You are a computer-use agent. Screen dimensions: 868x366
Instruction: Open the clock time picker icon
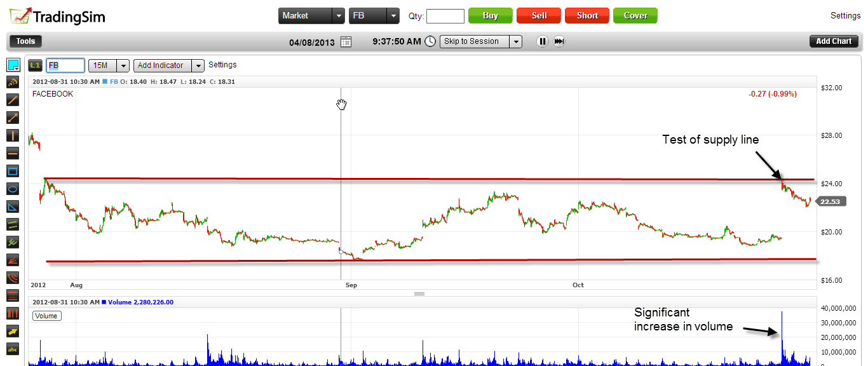tap(430, 41)
